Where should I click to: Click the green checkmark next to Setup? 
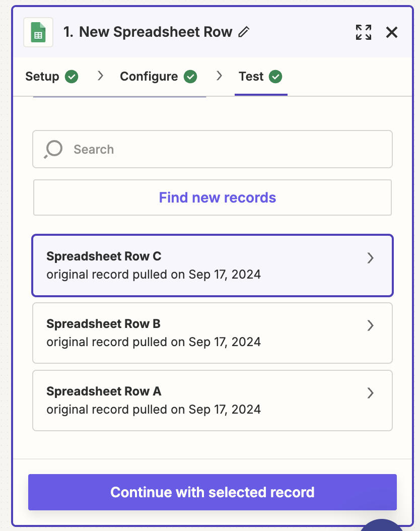72,77
